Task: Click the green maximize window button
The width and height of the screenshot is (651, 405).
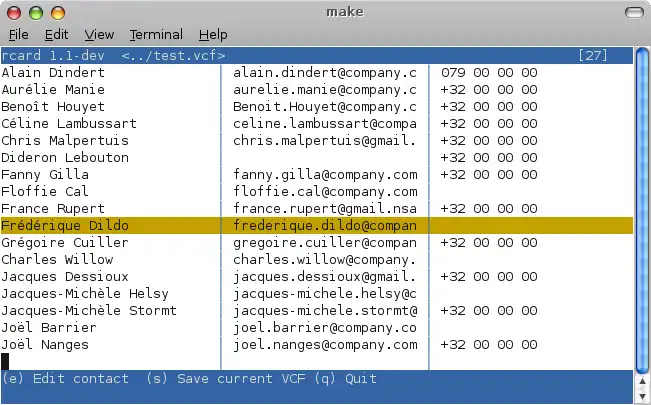Action: pyautogui.click(x=57, y=12)
